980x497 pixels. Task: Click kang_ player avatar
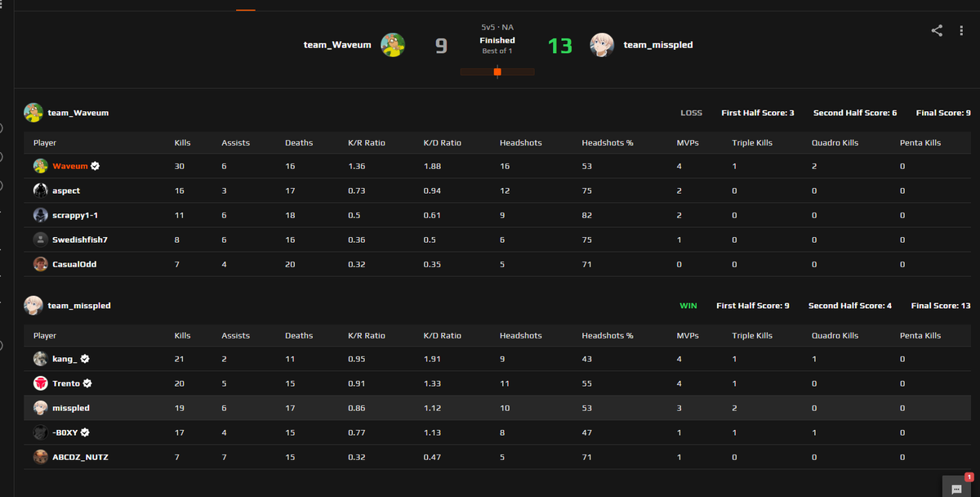40,359
